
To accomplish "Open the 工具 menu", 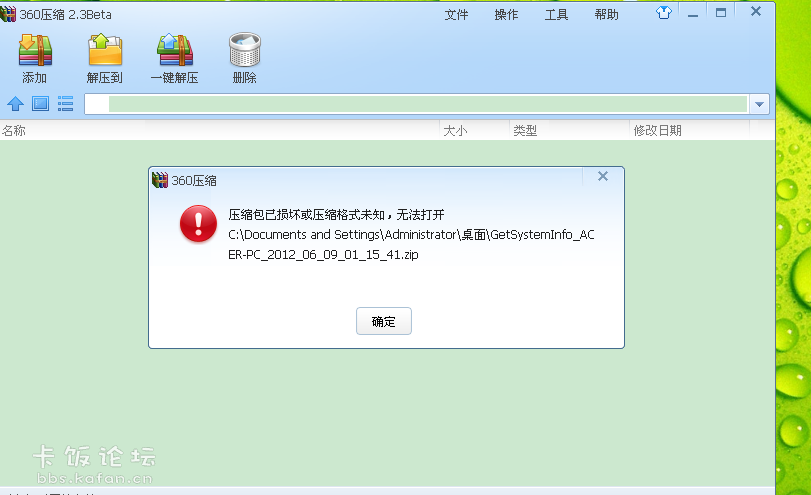I will [557, 15].
